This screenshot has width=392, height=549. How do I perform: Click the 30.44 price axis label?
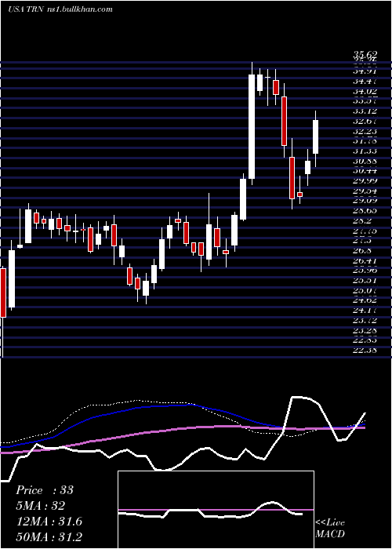[365, 171]
